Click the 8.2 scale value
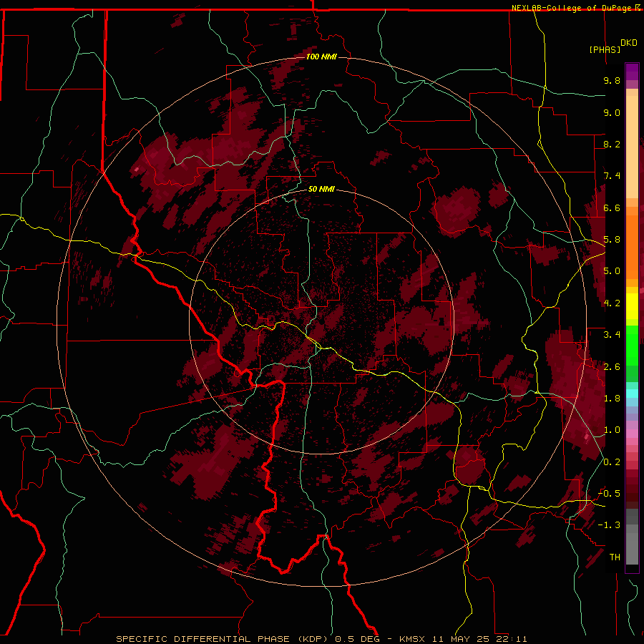Image resolution: width=644 pixels, height=644 pixels. [x=612, y=144]
